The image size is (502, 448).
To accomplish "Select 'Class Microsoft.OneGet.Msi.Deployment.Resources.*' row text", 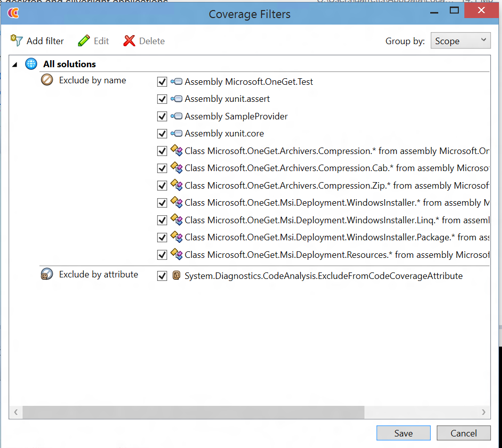I will tap(337, 255).
